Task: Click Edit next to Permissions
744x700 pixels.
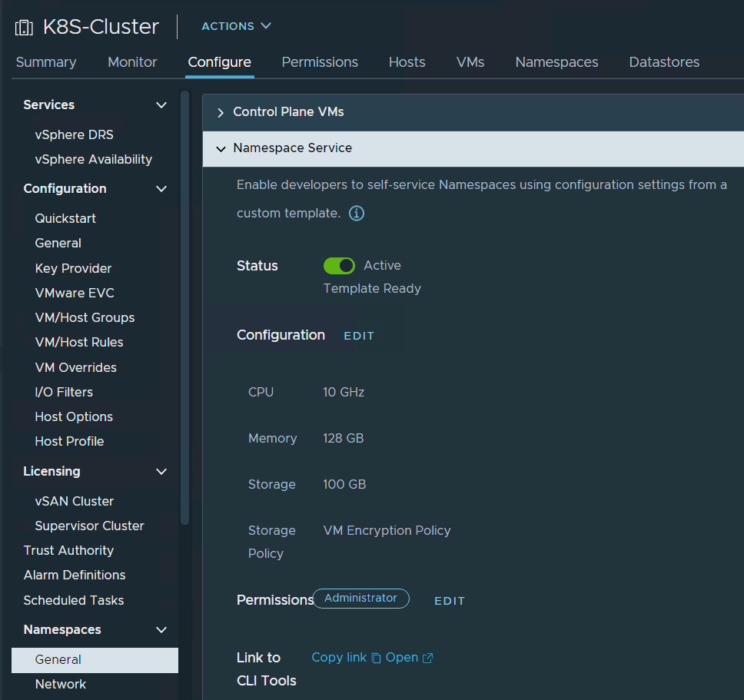Action: click(450, 601)
